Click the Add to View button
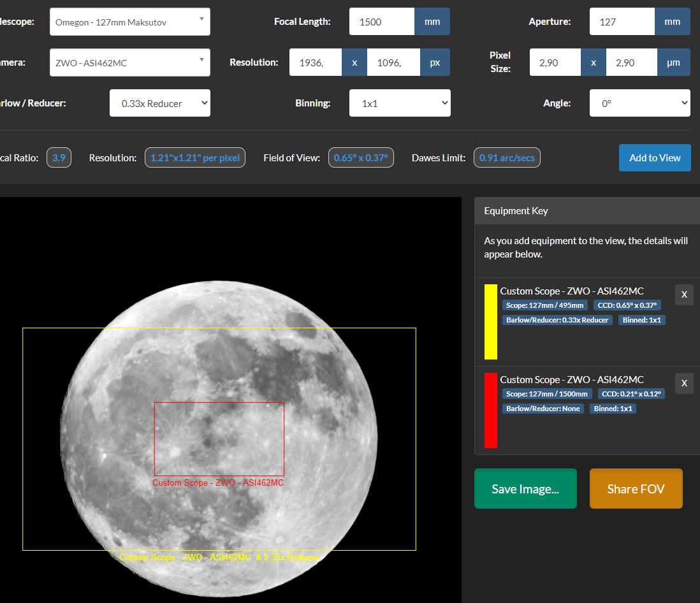The image size is (700, 603). click(x=655, y=157)
